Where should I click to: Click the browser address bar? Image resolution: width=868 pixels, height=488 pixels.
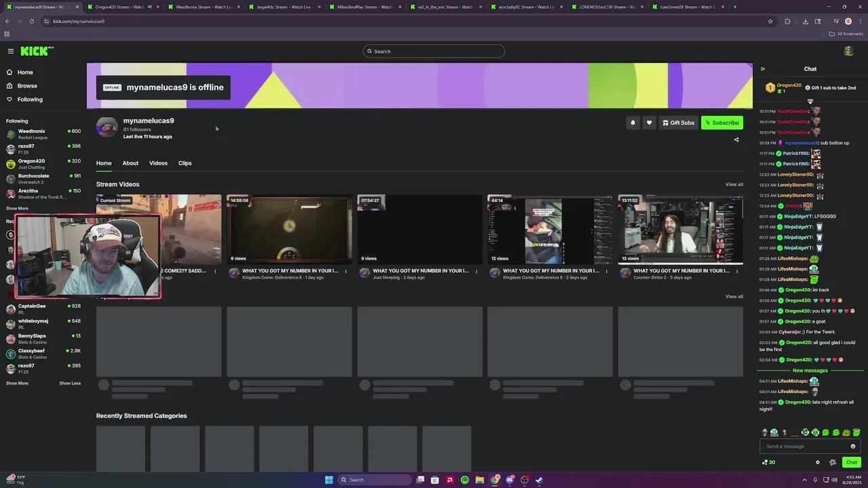[x=407, y=21]
